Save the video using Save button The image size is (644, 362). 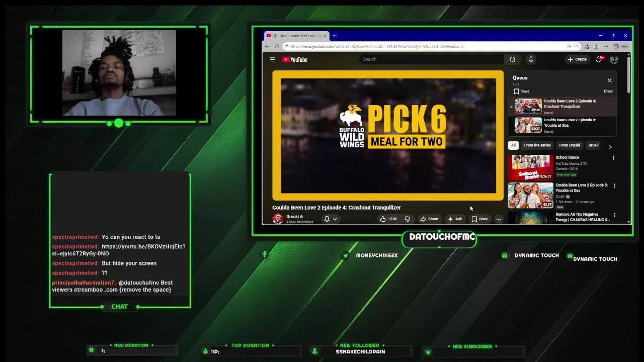point(479,219)
